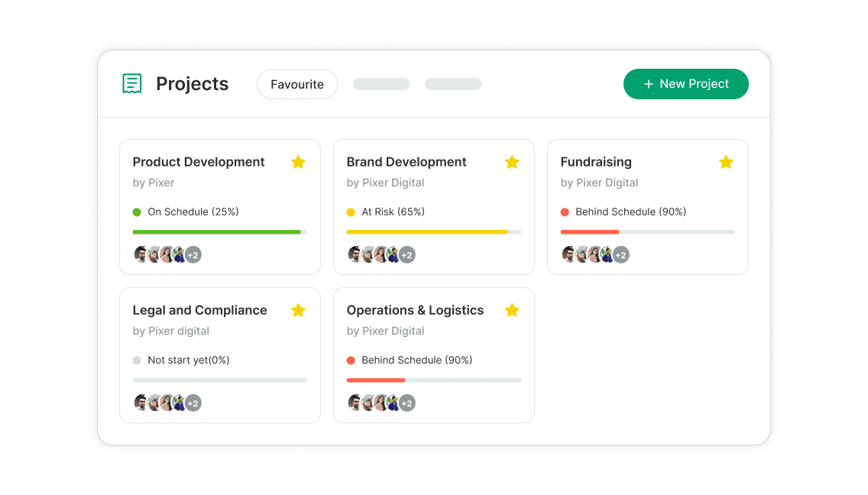Remove star from Legal and Compliance

[x=298, y=310]
